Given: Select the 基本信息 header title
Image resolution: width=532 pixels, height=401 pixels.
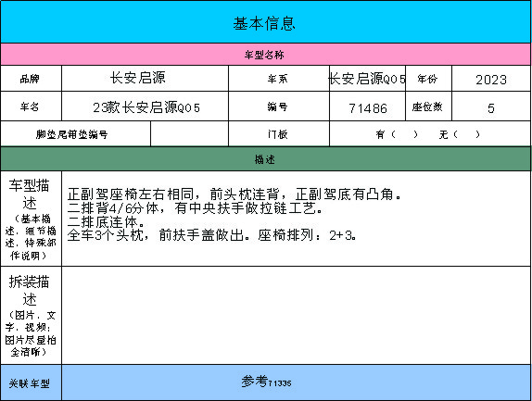Looking at the screenshot, I should point(264,24).
